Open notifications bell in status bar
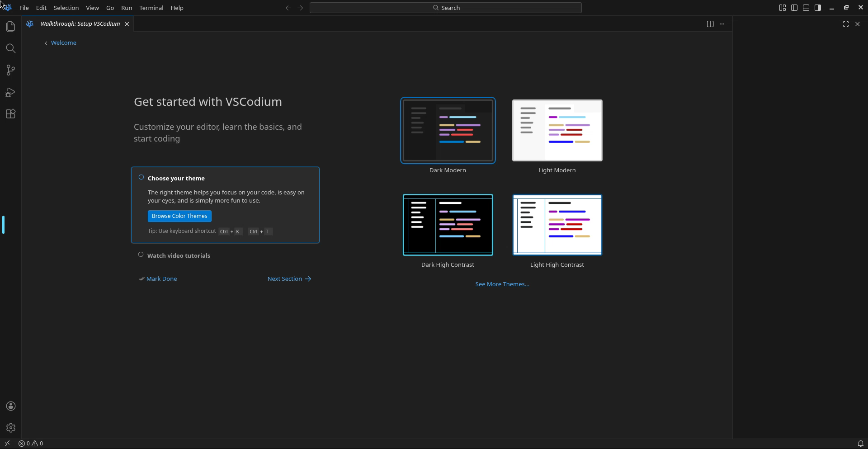The height and width of the screenshot is (449, 868). click(860, 444)
